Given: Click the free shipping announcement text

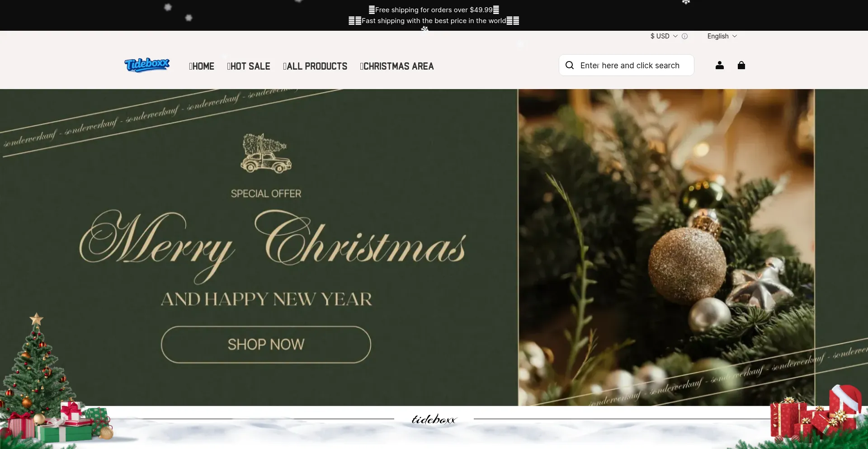Looking at the screenshot, I should coord(434,10).
